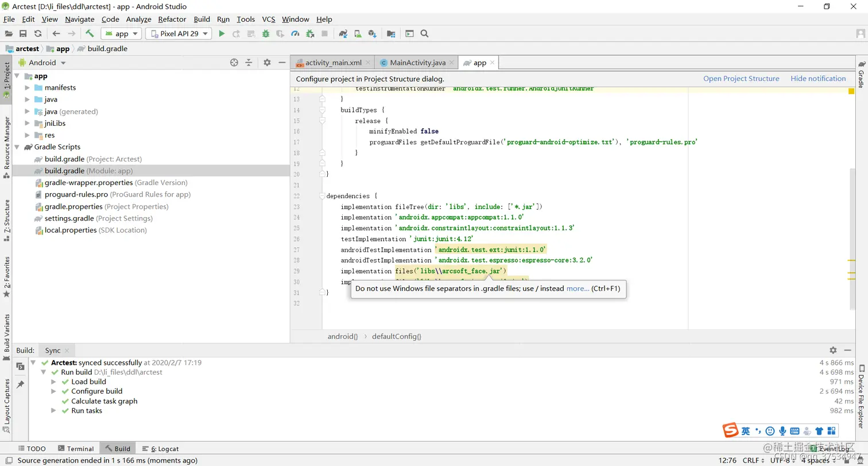Expand the jniLibs folder

(27, 124)
